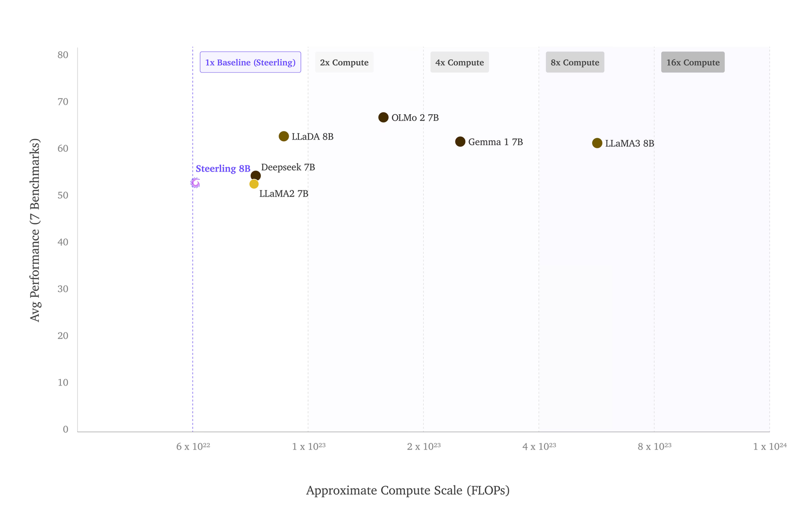812x517 pixels.
Task: Click the "Deepseek 7B" label text
Action: point(288,167)
